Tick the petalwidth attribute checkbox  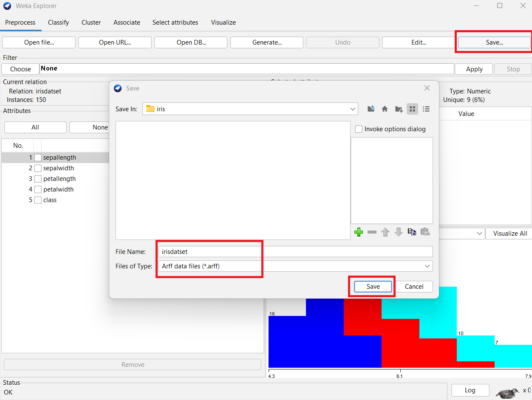pos(38,189)
